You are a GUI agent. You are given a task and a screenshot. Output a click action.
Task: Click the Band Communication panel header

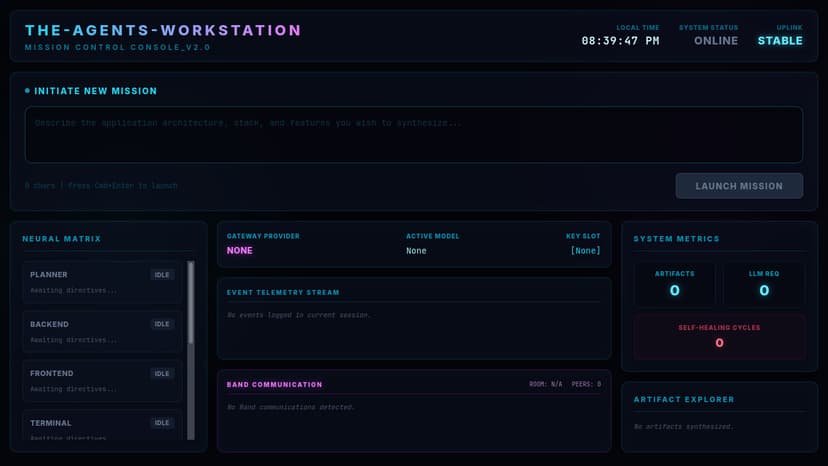tap(414, 384)
